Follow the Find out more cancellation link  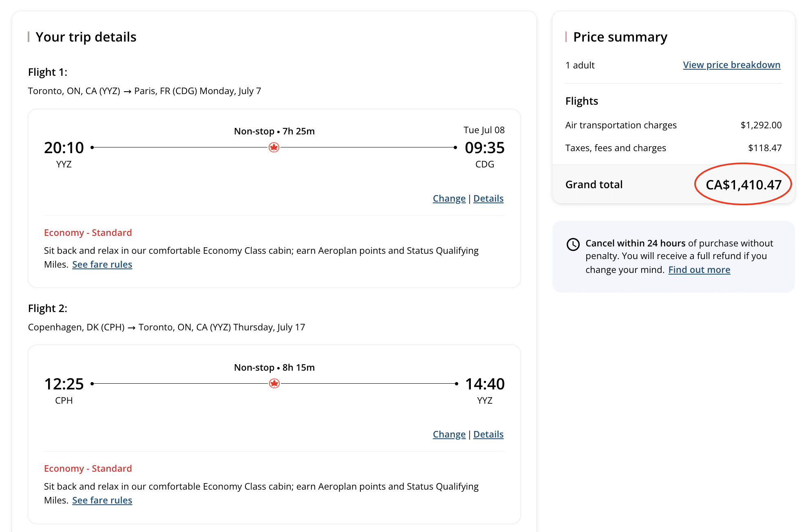point(699,270)
